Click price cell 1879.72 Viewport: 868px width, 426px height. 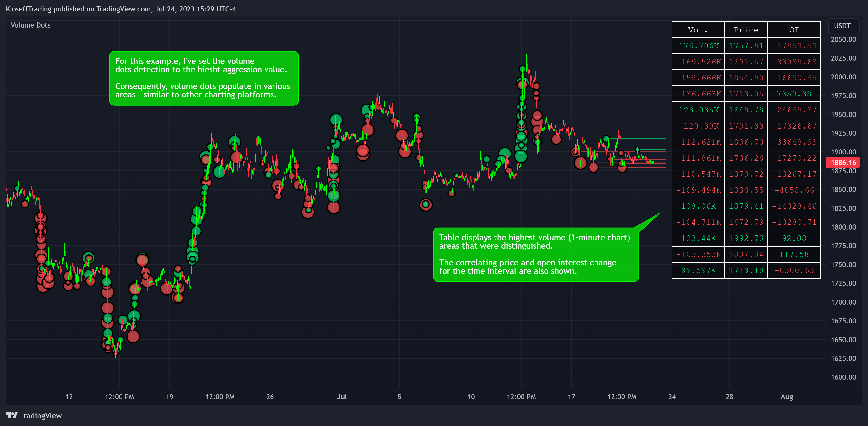(746, 174)
